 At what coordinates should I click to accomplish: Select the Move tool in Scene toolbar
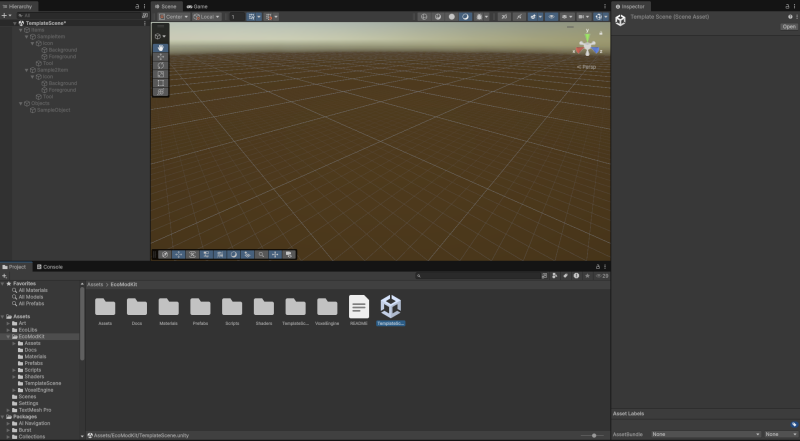click(161, 57)
